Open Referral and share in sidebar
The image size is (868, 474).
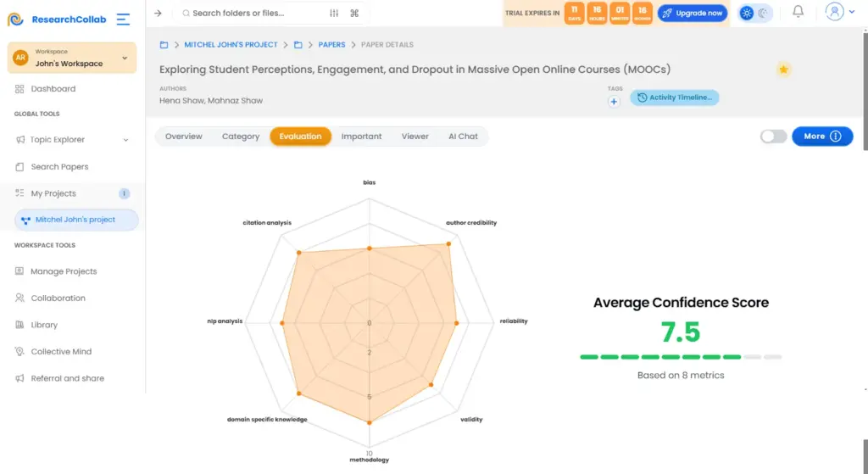tap(68, 378)
